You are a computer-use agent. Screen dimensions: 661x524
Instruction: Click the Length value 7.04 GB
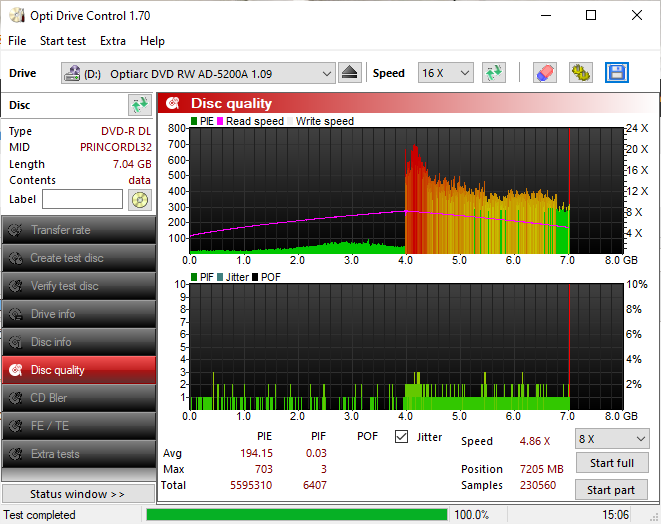click(x=132, y=164)
